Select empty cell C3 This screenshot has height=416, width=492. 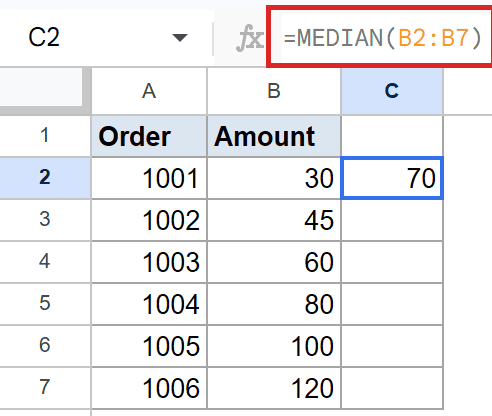pos(392,220)
